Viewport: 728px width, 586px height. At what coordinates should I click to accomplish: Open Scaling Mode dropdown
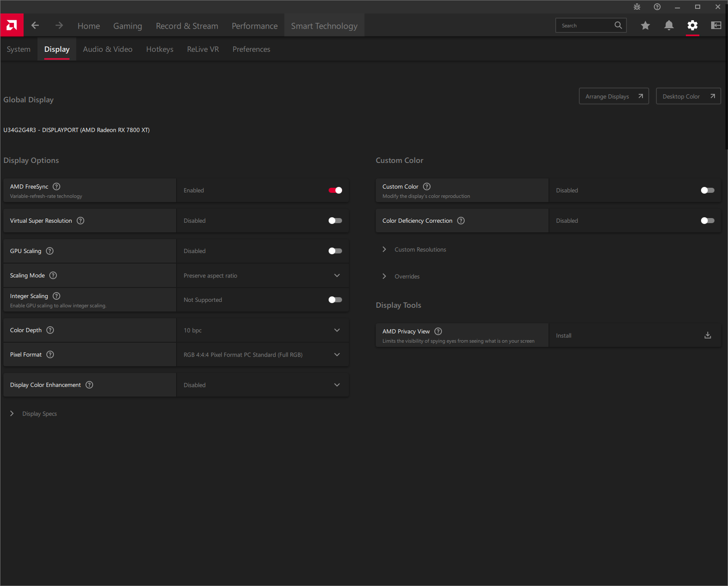click(x=263, y=275)
